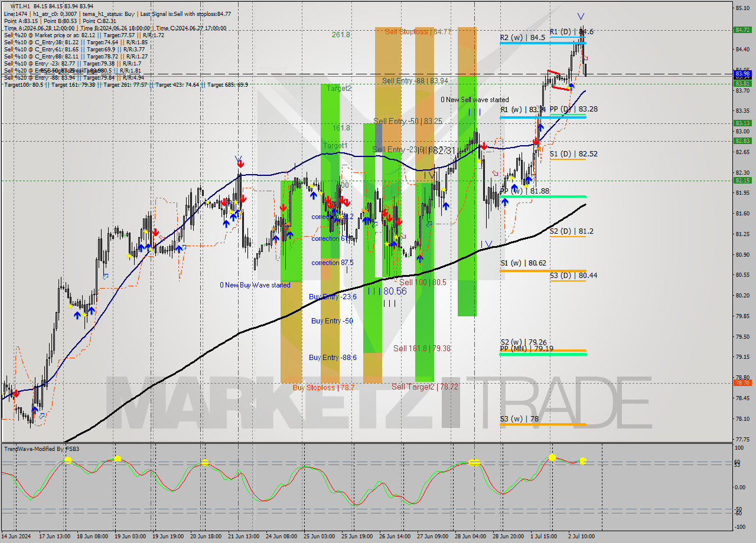Select the '161.8' Fibonacci level label
Image resolution: width=756 pixels, height=543 pixels.
[341, 128]
